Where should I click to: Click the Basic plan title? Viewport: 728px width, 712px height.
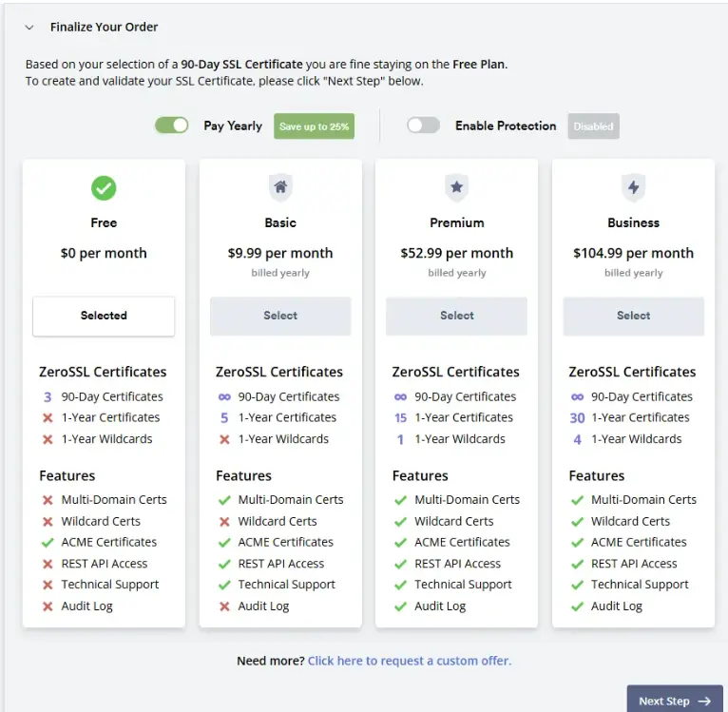pyautogui.click(x=280, y=223)
